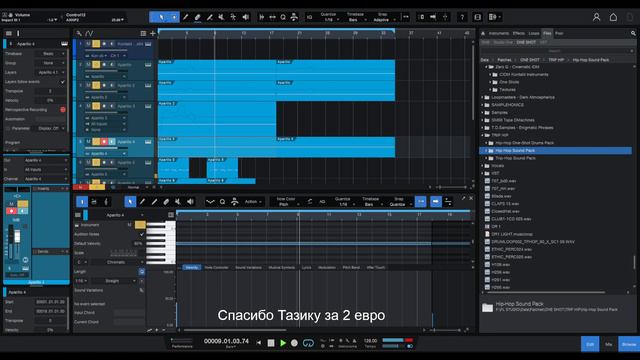Click the zoom magnifier in piano editor toolbar
Image resolution: width=640 pixels, height=360 pixels.
222,202
